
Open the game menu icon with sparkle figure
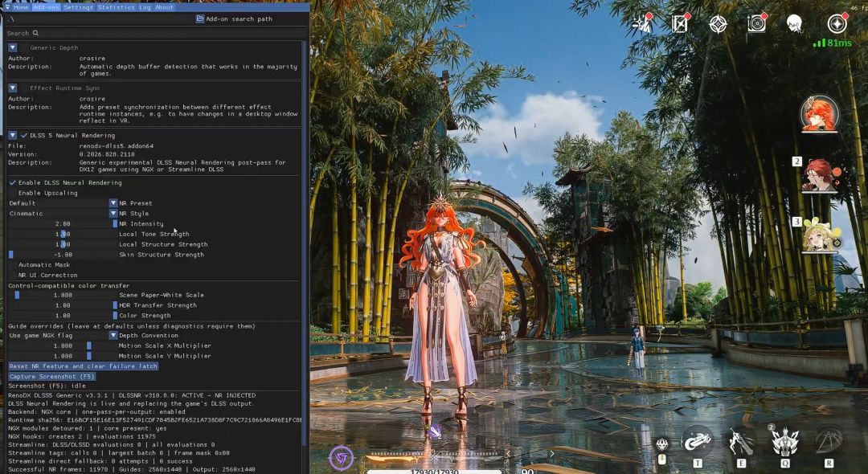644,24
